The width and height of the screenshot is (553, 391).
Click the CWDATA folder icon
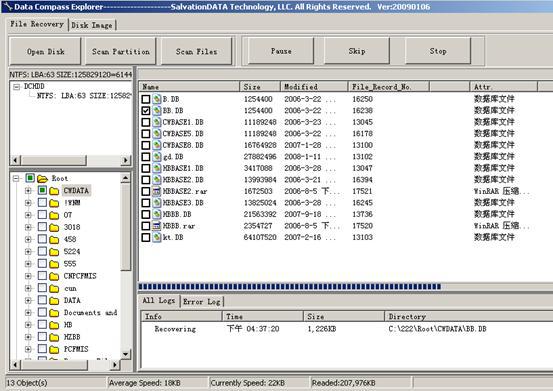(54, 191)
